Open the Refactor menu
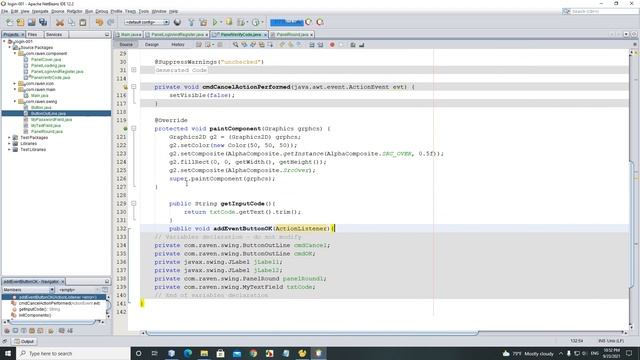The height and width of the screenshot is (360, 640). [75, 11]
